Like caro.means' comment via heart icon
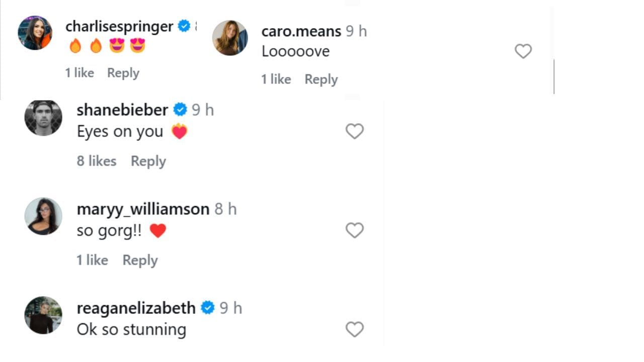The height and width of the screenshot is (362, 644). (x=523, y=51)
